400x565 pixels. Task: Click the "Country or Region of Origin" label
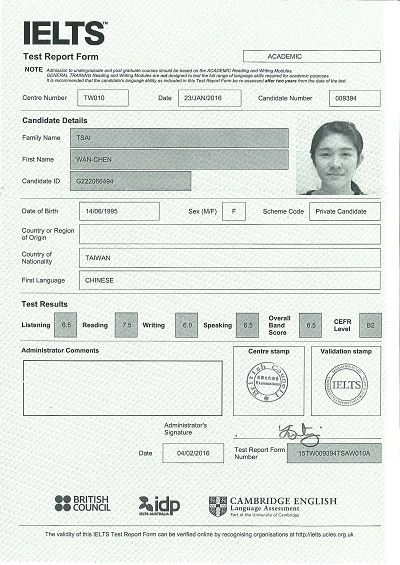tap(48, 234)
